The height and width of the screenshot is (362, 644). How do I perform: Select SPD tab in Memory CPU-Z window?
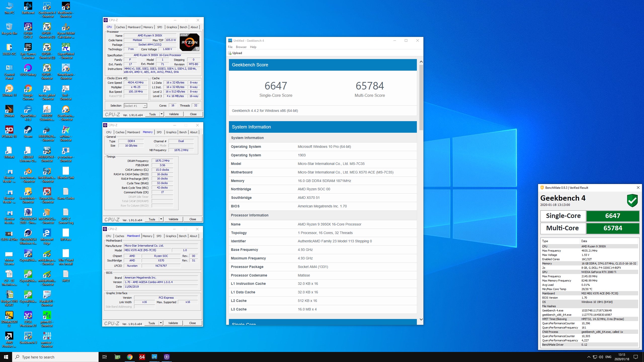click(x=159, y=132)
